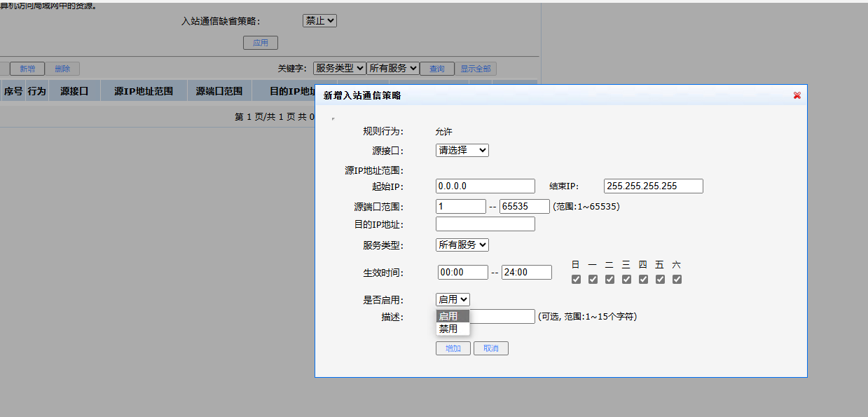Open the 是否启用 dropdown

(x=453, y=299)
